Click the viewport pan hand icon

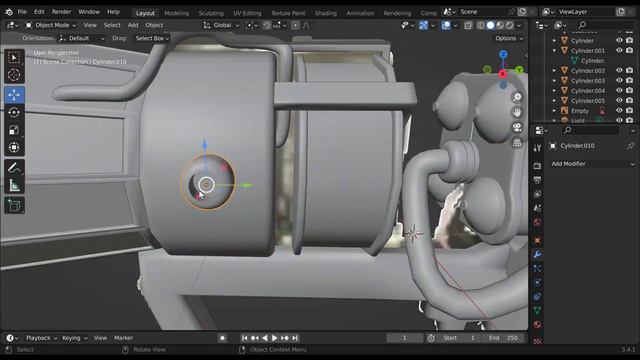click(517, 112)
